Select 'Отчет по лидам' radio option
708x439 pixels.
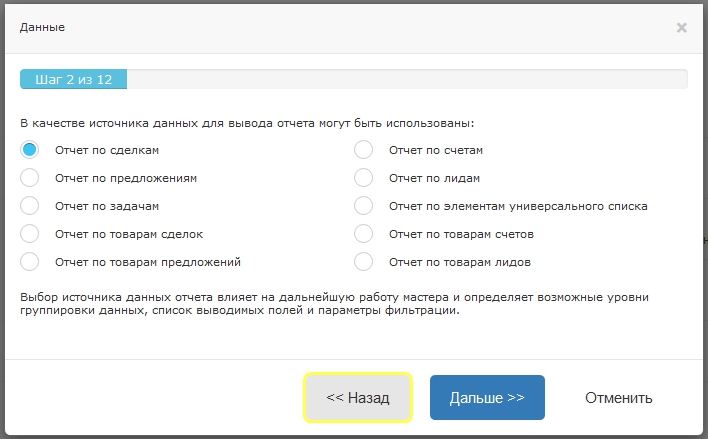(x=364, y=178)
